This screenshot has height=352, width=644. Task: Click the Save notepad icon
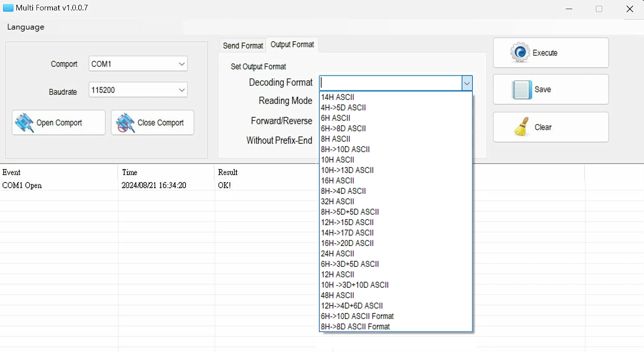click(521, 90)
